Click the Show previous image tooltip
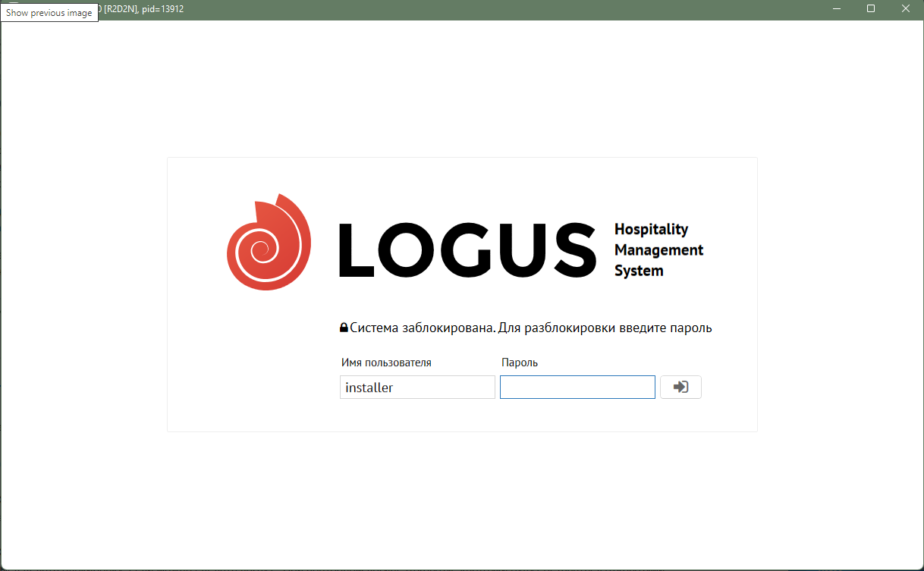Screen dimensions: 924x571 click(49, 13)
